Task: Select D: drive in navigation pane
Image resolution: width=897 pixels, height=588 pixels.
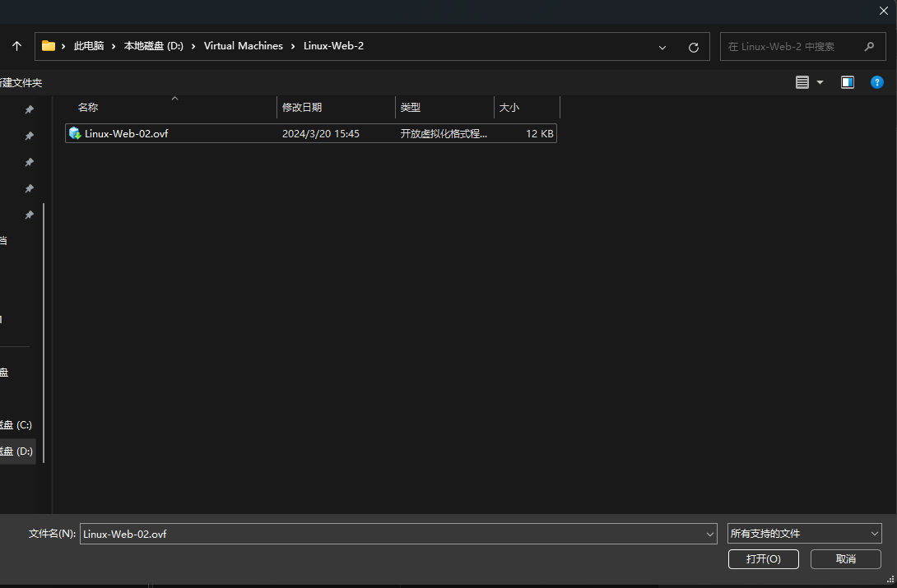Action: click(16, 451)
